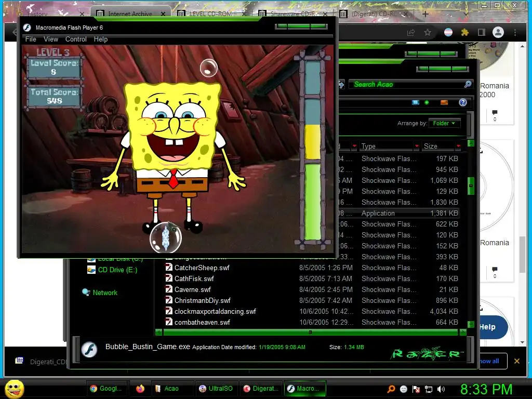532x399 pixels.
Task: Open the File menu in Flash Player
Action: pyautogui.click(x=31, y=39)
